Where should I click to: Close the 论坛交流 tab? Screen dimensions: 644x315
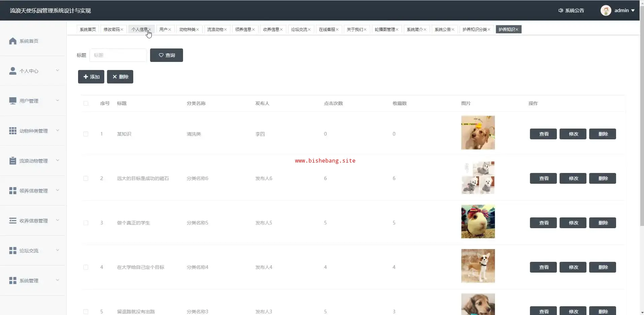coord(309,30)
